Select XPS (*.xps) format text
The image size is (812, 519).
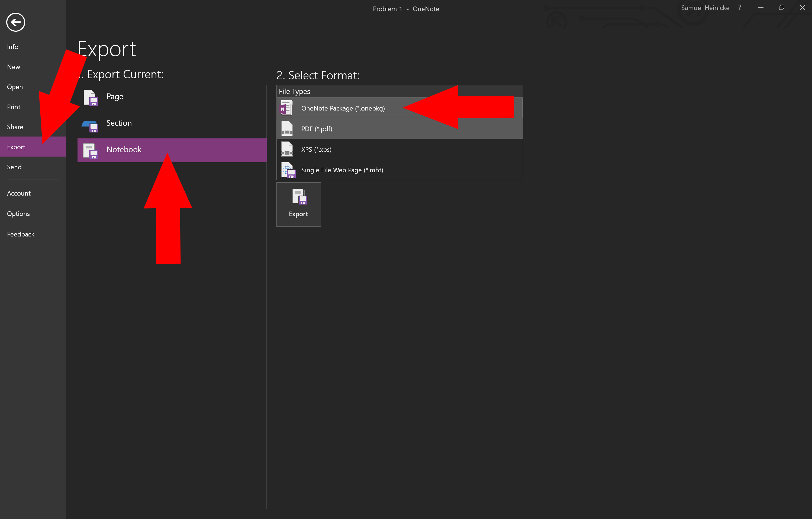coord(316,149)
